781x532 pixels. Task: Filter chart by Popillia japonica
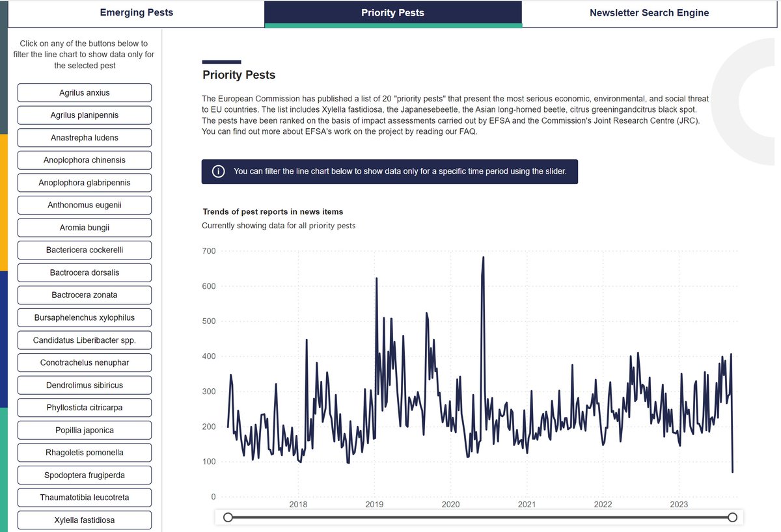pos(85,430)
